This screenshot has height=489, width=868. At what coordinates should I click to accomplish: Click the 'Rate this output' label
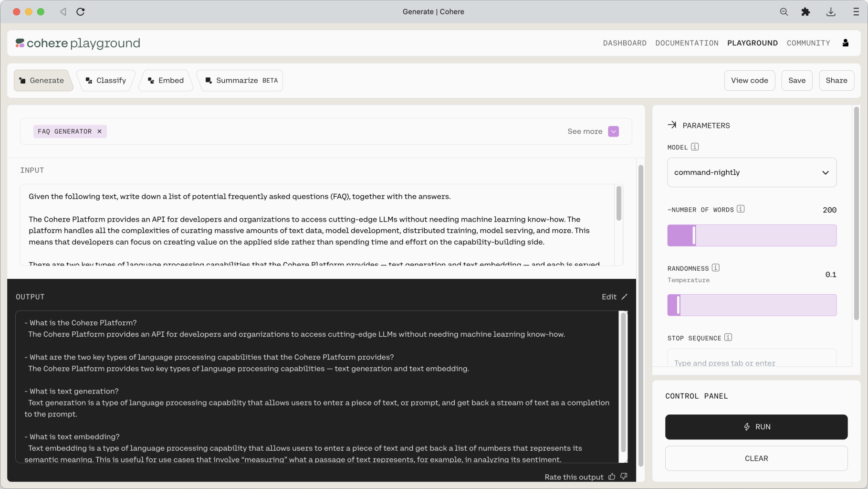(574, 477)
